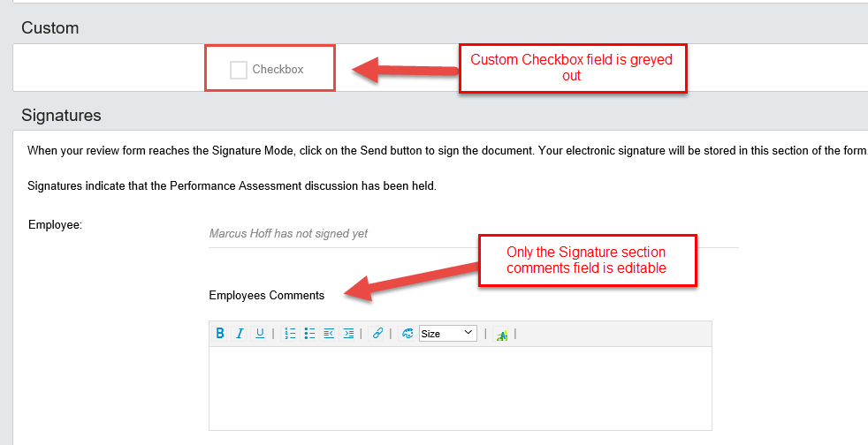Click the 'Signatures' section heading

[x=62, y=115]
